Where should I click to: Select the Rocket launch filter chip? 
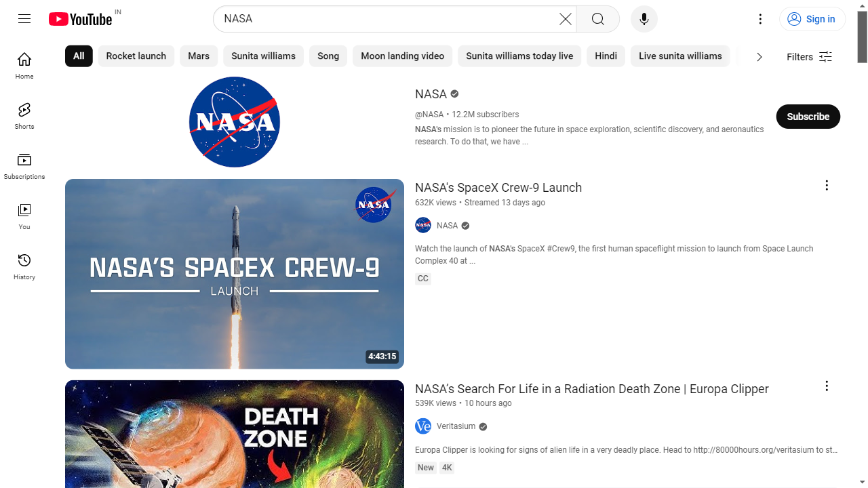(x=136, y=56)
